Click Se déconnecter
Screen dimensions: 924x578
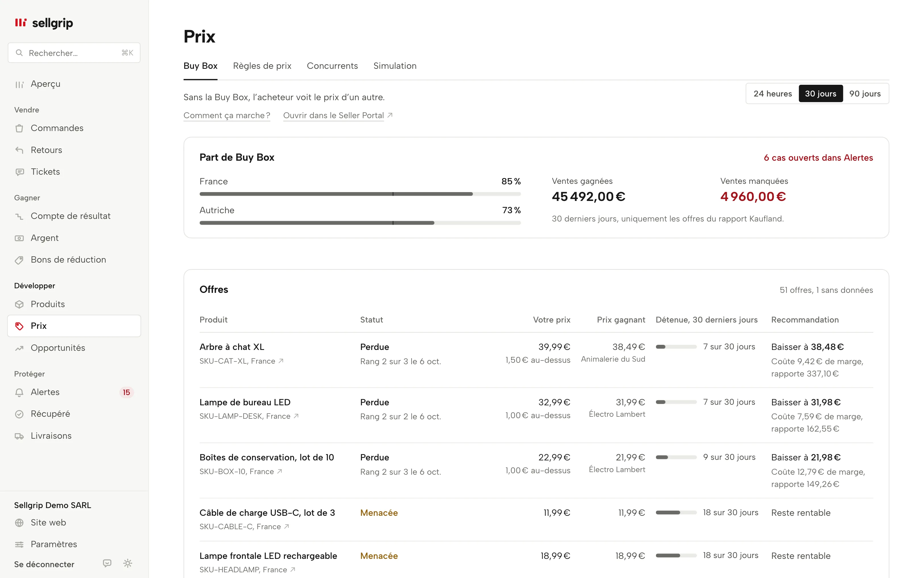tap(44, 564)
